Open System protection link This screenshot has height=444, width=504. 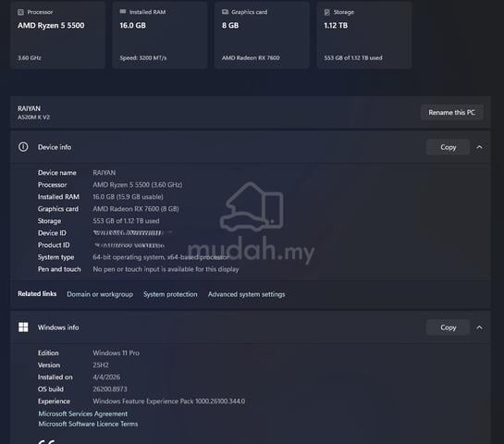170,294
